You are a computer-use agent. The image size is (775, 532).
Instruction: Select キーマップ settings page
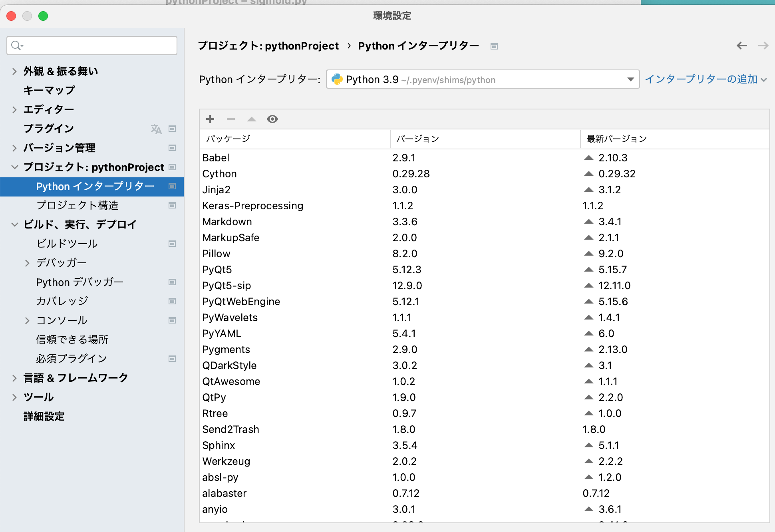coord(49,90)
